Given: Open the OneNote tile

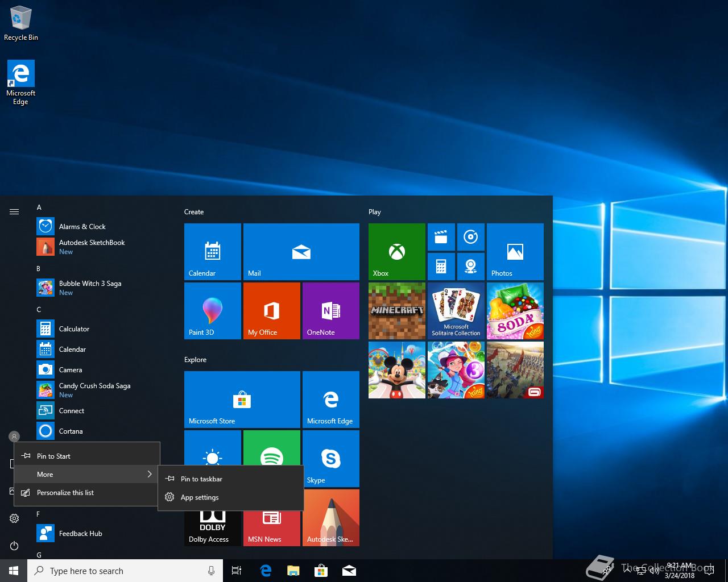Looking at the screenshot, I should (331, 310).
